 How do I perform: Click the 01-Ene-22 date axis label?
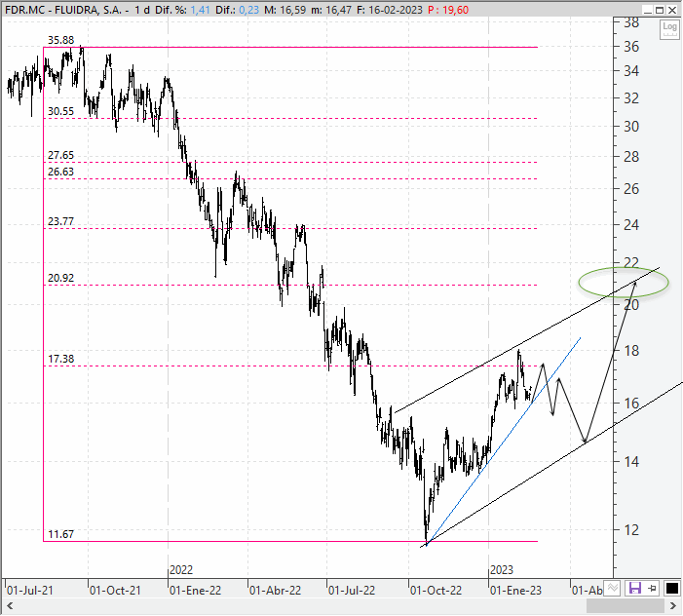pyautogui.click(x=195, y=591)
